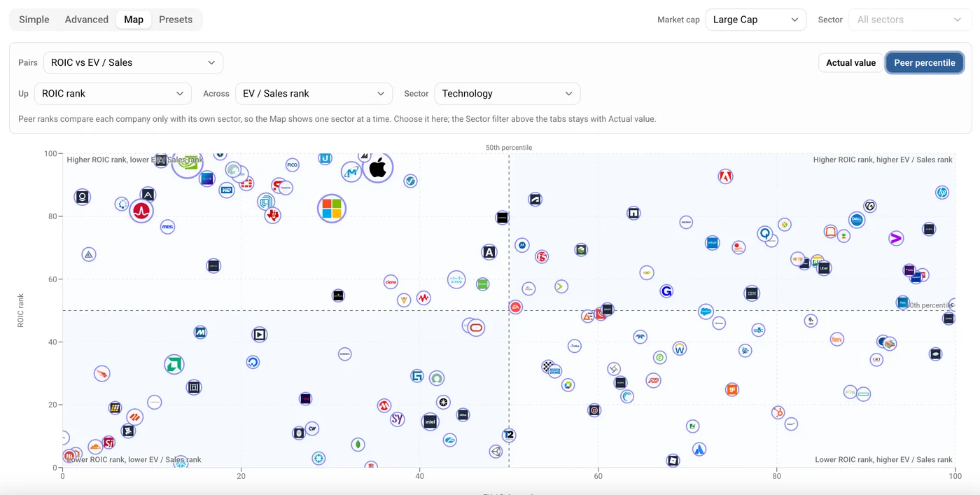The image size is (980, 495).
Task: Click the FICO logo bubble
Action: point(292,165)
